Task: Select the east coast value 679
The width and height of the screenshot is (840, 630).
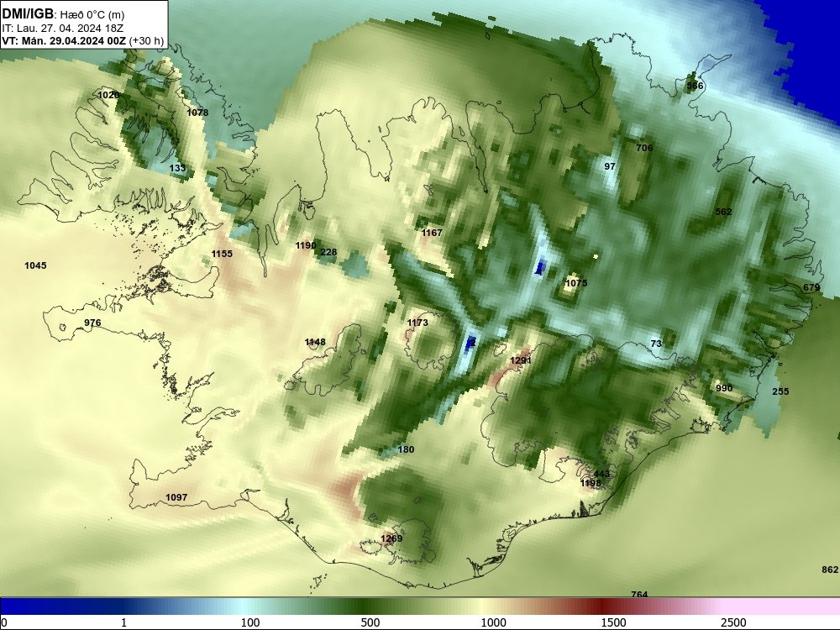Action: pyautogui.click(x=811, y=287)
